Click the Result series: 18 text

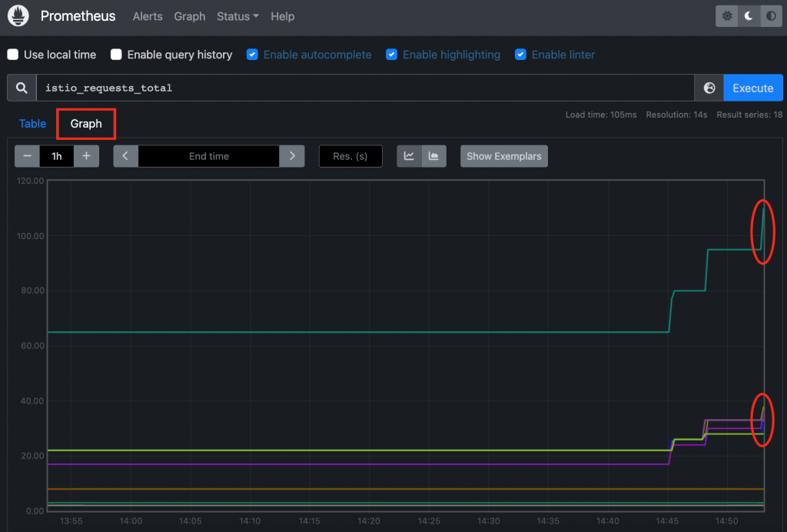click(749, 115)
